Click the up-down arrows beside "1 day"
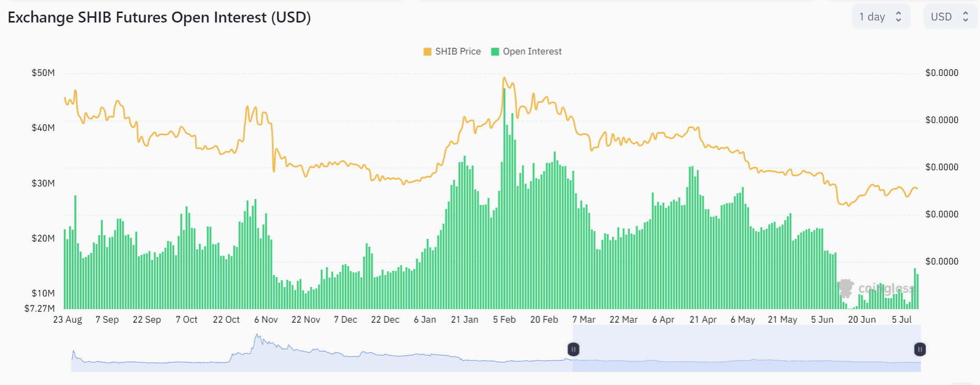980x385 pixels. tap(899, 17)
